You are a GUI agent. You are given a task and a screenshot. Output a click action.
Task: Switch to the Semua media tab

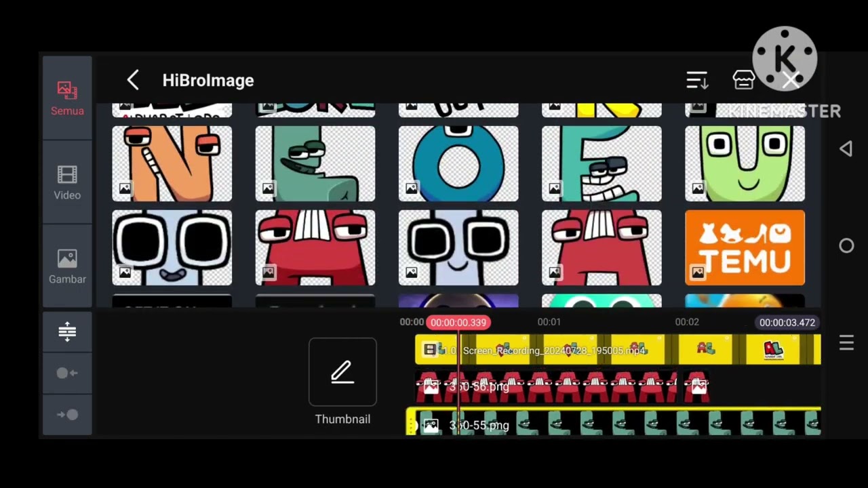67,99
